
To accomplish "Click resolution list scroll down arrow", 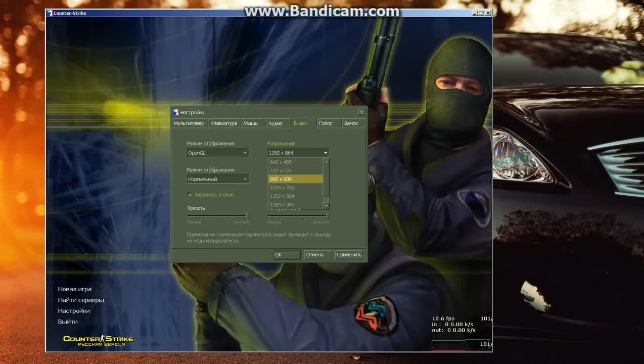I will 326,205.
